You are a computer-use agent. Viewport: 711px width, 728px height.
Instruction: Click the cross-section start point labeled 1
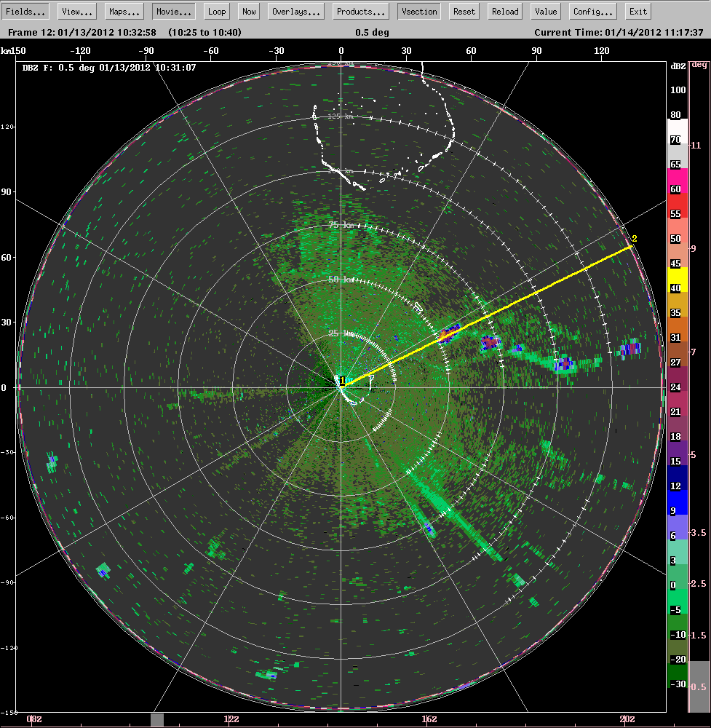click(342, 381)
